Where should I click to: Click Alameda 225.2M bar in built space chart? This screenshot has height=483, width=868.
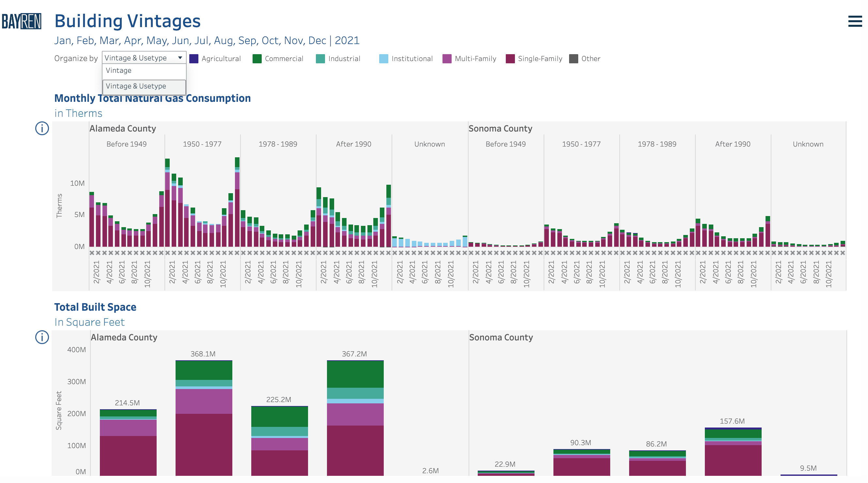279,441
